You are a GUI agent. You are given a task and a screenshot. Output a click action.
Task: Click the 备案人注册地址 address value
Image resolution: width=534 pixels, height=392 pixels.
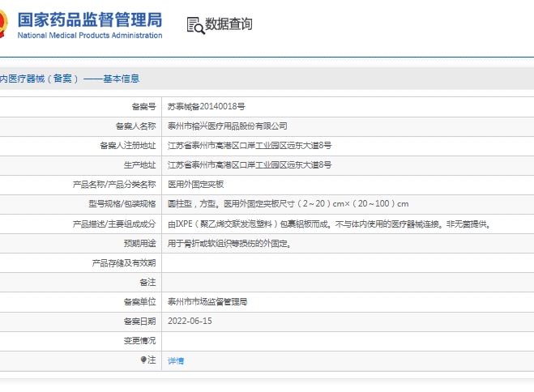(250, 146)
